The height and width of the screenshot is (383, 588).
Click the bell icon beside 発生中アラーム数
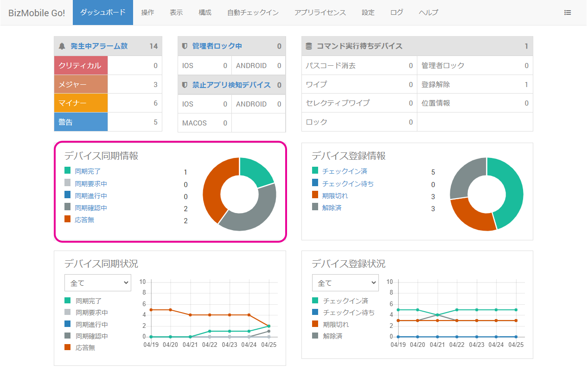coord(62,46)
